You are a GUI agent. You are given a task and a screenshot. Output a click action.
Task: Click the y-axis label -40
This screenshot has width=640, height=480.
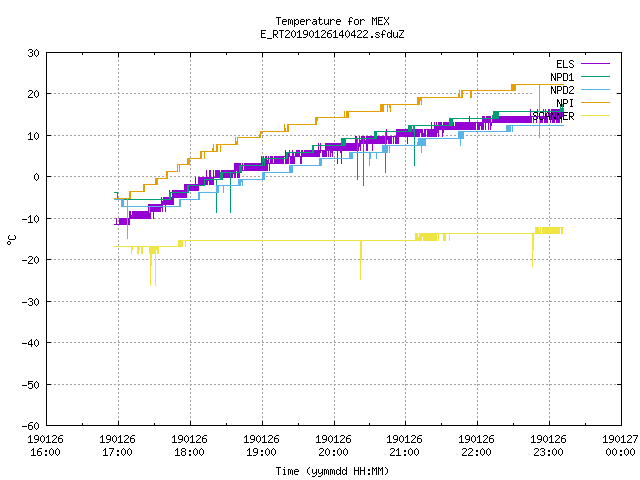coord(31,343)
